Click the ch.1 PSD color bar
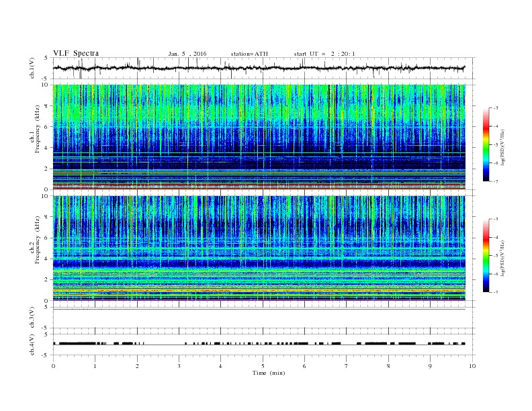This screenshot has height=411, width=532. pyautogui.click(x=486, y=144)
